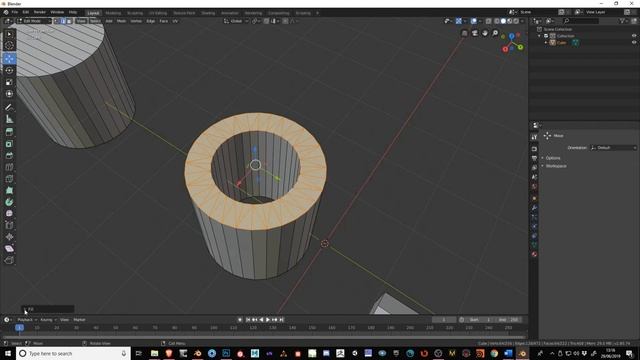Toggle viewport overlays button
Image resolution: width=640 pixels, height=360 pixels.
click(x=473, y=21)
